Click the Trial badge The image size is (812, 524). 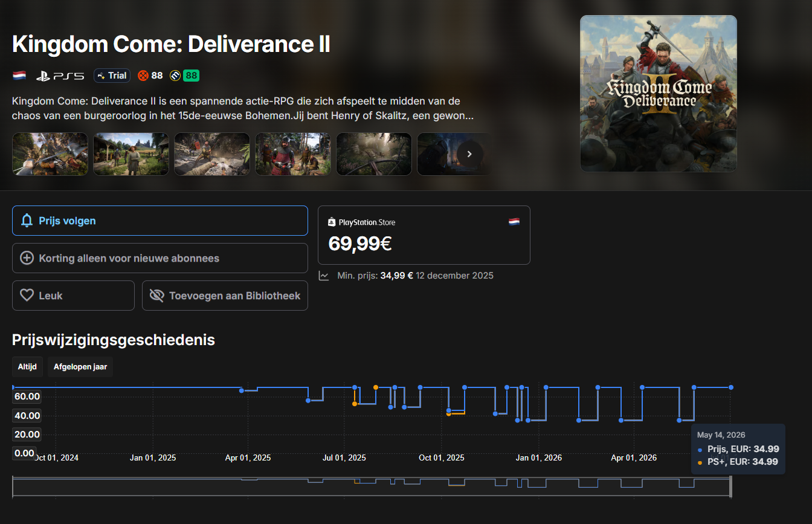112,76
